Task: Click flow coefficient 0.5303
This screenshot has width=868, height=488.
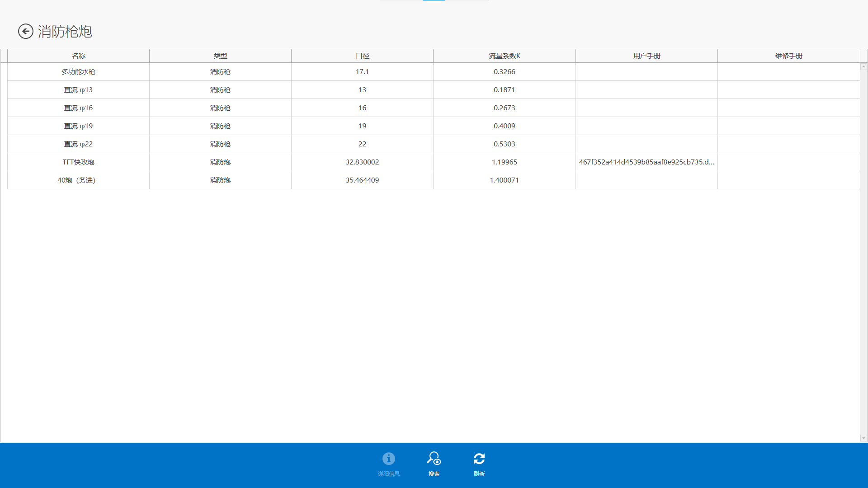Action: click(x=505, y=144)
